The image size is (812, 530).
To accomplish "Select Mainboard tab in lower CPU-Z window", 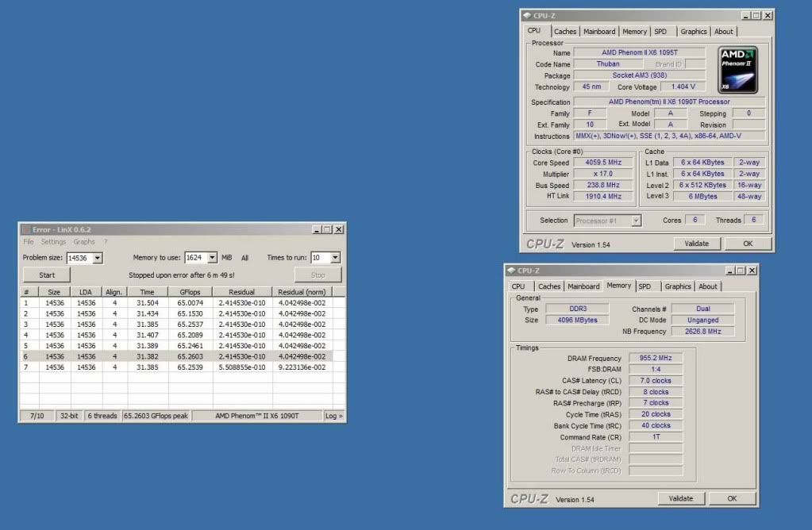I will pos(583,286).
